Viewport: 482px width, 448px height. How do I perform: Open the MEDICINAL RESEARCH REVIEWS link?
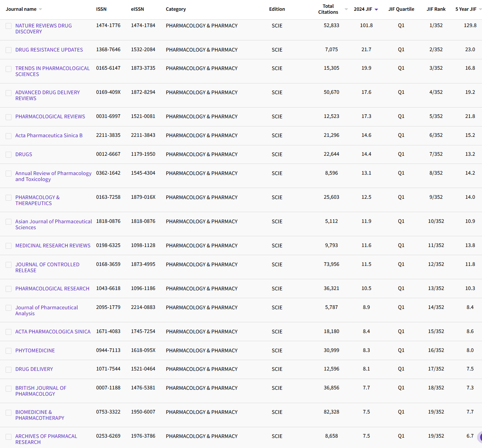click(53, 246)
